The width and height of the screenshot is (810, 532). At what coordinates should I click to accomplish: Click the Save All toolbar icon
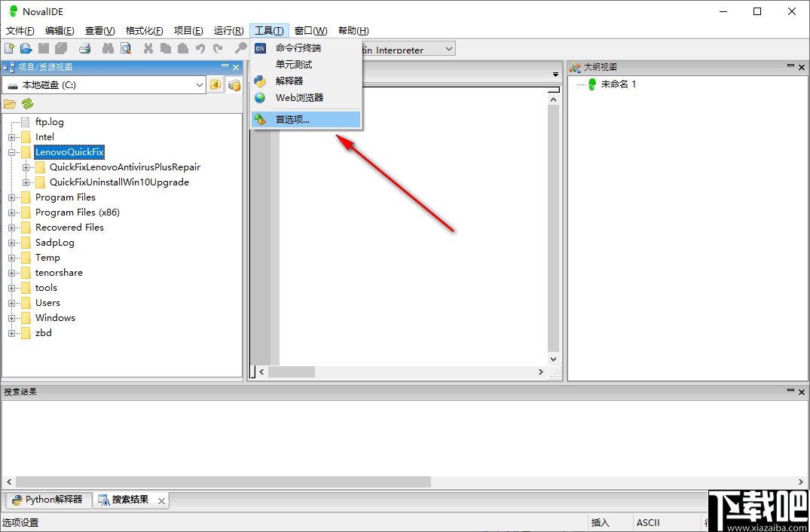[61, 48]
